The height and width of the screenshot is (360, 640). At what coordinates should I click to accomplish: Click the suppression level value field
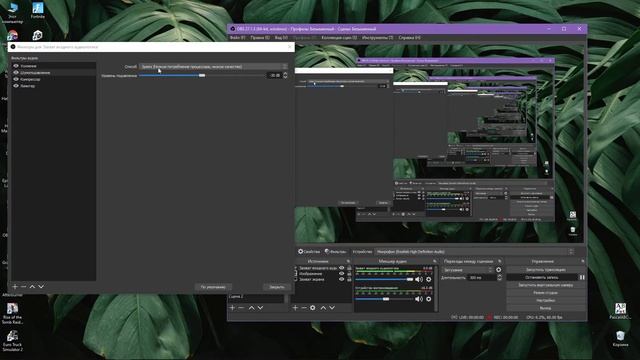(x=275, y=76)
